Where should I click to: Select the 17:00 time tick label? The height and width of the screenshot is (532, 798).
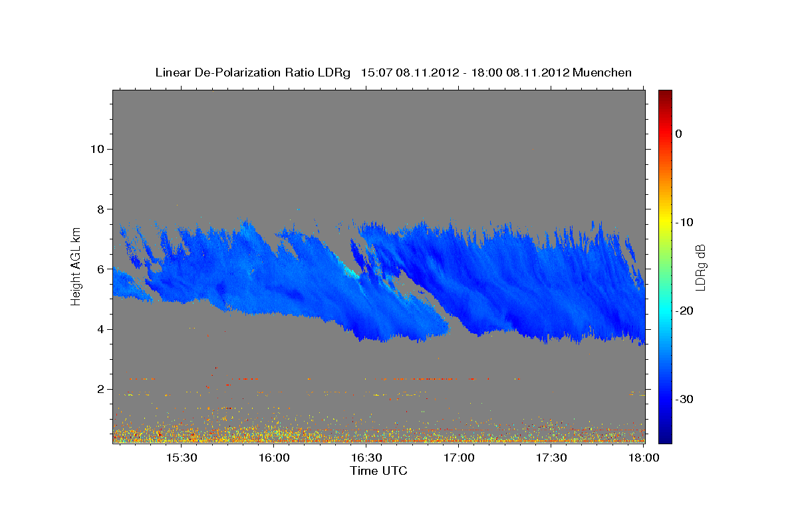click(x=458, y=458)
